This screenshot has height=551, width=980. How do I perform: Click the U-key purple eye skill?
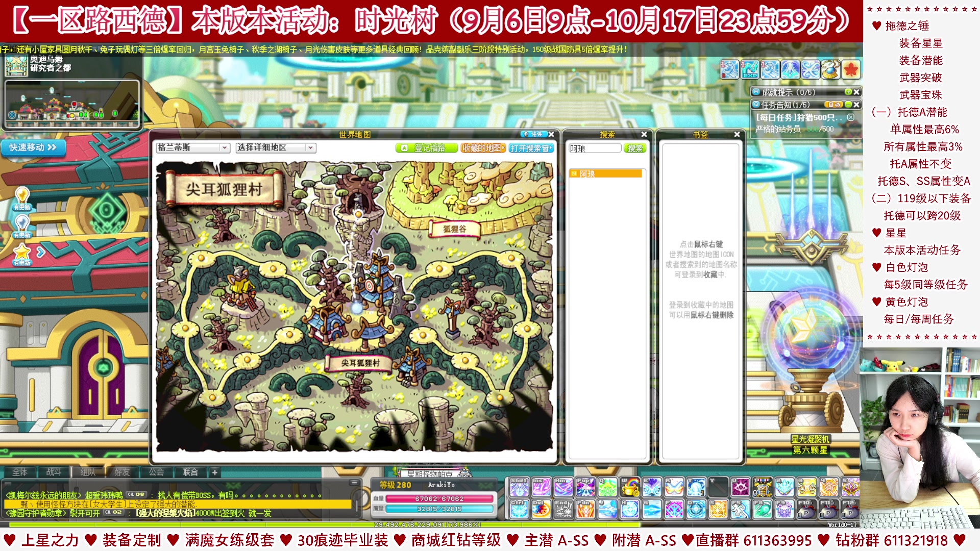tap(740, 487)
